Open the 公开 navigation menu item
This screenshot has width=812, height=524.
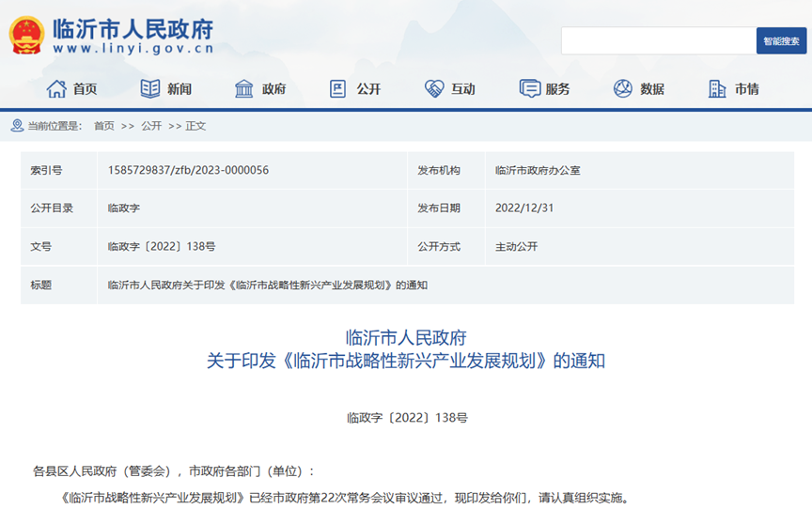tap(368, 89)
